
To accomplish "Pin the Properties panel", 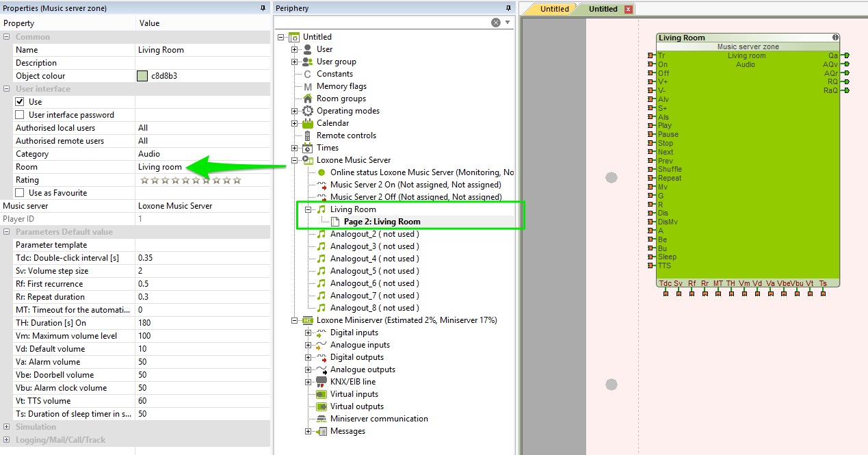I will (x=263, y=8).
